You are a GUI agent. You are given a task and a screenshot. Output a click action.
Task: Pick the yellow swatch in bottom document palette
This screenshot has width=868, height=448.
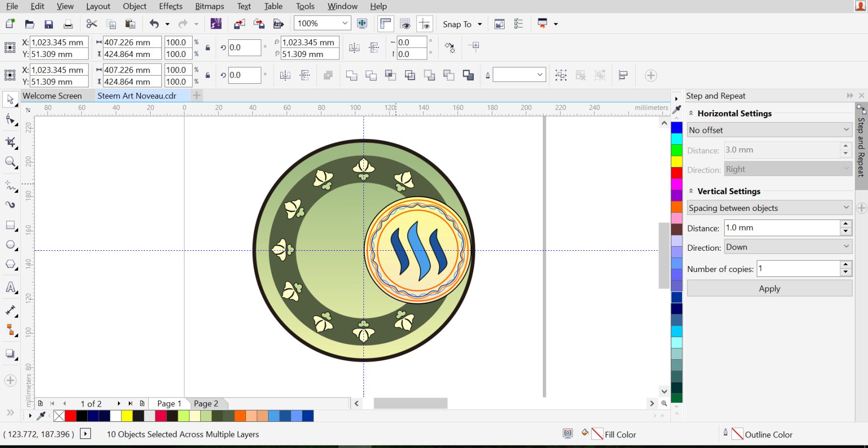coord(127,416)
